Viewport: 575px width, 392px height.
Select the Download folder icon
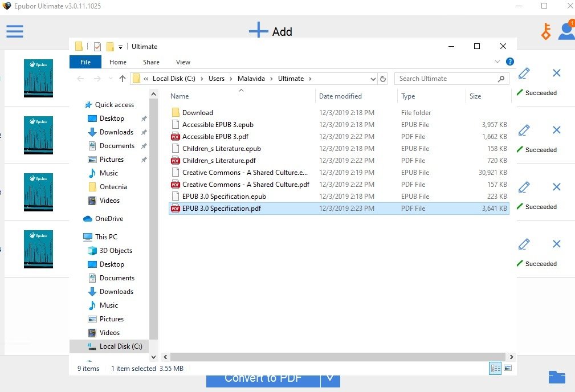click(176, 112)
